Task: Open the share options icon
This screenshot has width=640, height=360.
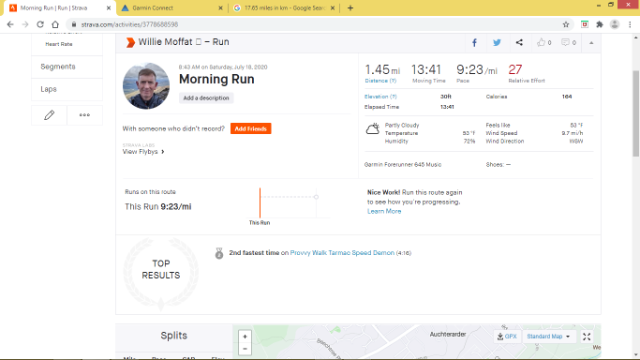Action: (x=519, y=42)
